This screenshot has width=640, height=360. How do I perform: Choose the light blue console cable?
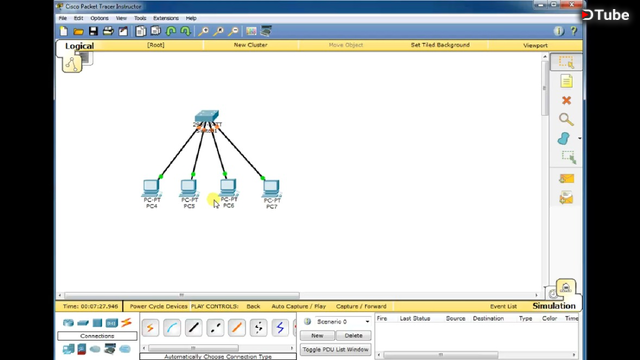click(x=172, y=328)
